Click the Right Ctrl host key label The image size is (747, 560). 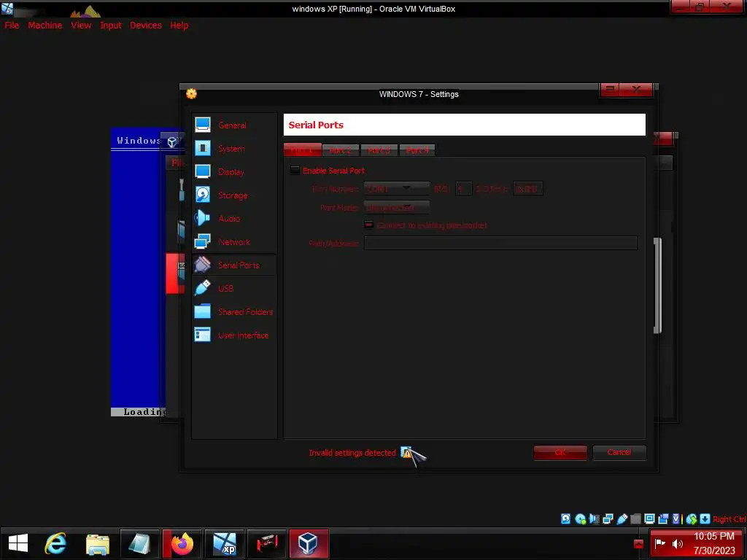point(729,519)
